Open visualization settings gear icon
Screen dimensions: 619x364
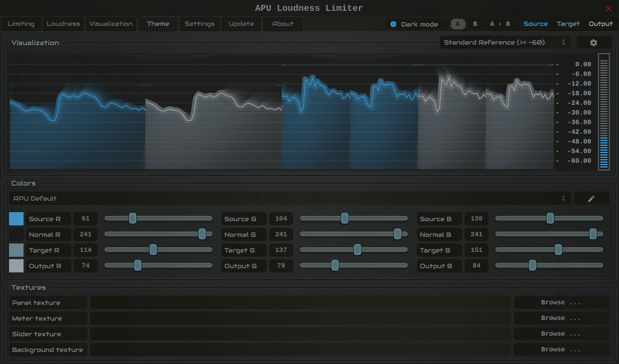(x=594, y=43)
